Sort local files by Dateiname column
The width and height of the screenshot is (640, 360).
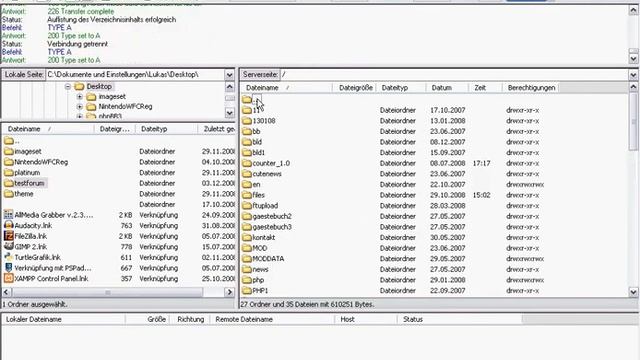click(48, 129)
